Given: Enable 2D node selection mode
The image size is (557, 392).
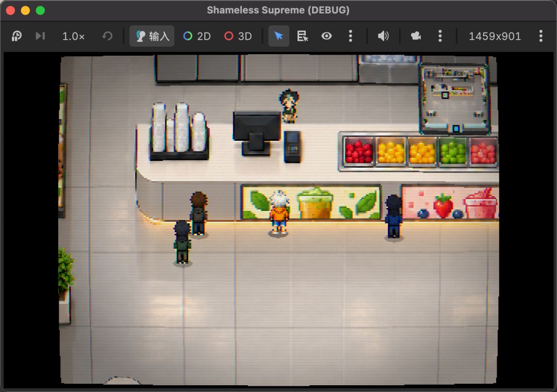Looking at the screenshot, I should tap(197, 36).
